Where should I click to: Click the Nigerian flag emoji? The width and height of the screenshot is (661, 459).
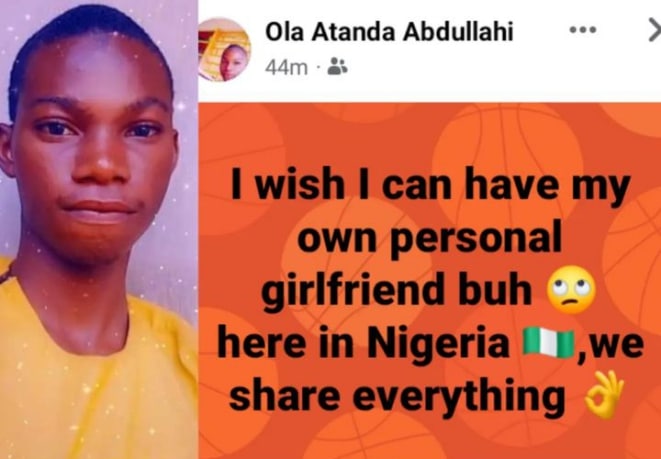click(x=549, y=345)
